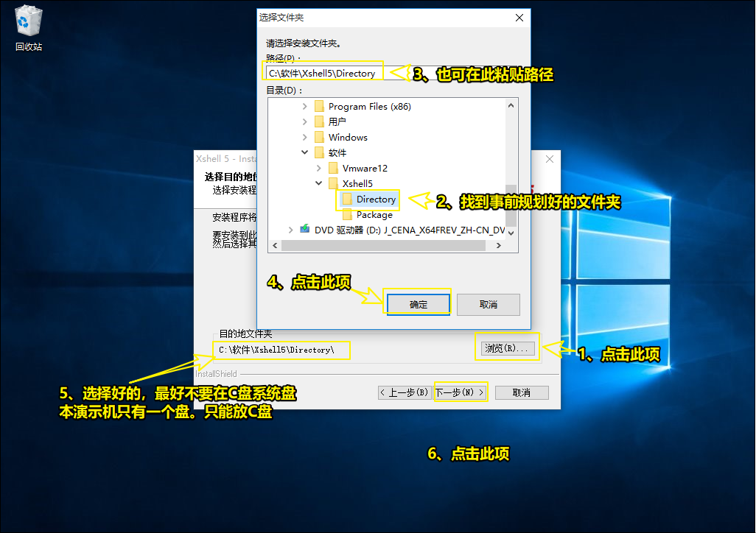The height and width of the screenshot is (533, 756).
Task: Select the Xshell5 tree item
Action: 357,183
